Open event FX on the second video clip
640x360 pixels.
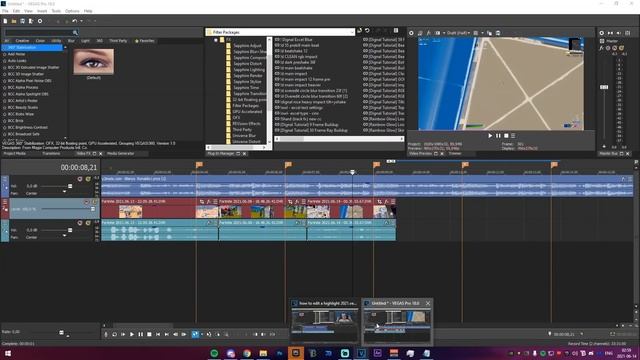coord(297,202)
